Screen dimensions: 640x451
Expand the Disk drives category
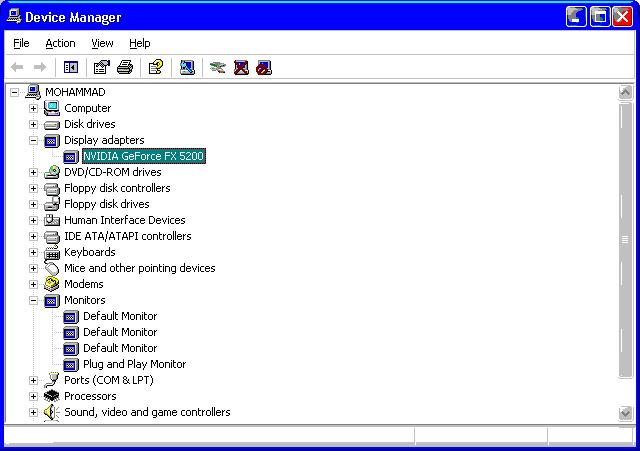33,124
